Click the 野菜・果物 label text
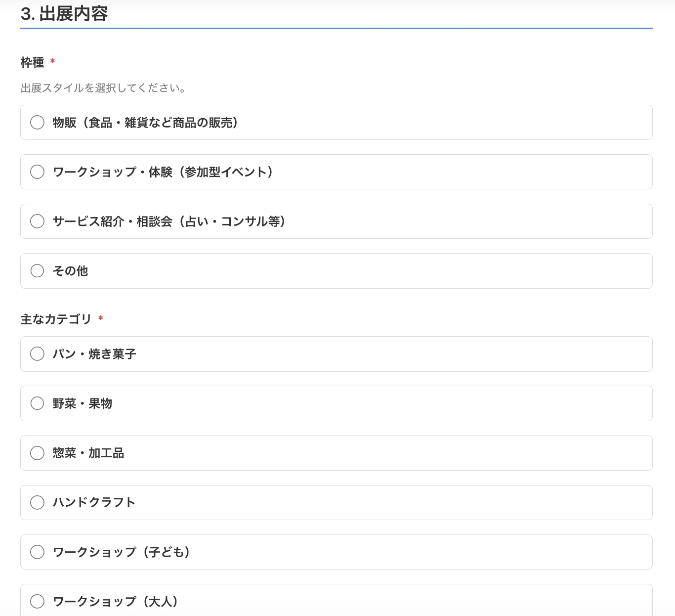Screen dimensions: 675x616 (x=83, y=403)
